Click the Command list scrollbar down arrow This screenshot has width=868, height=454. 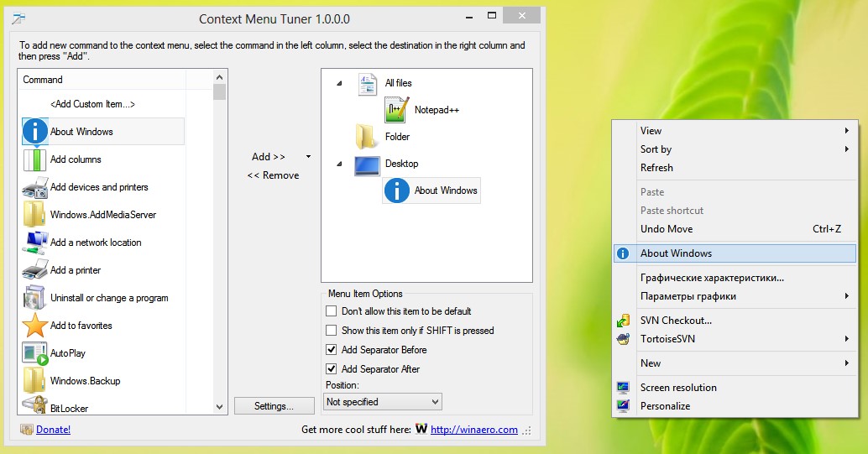coord(220,407)
